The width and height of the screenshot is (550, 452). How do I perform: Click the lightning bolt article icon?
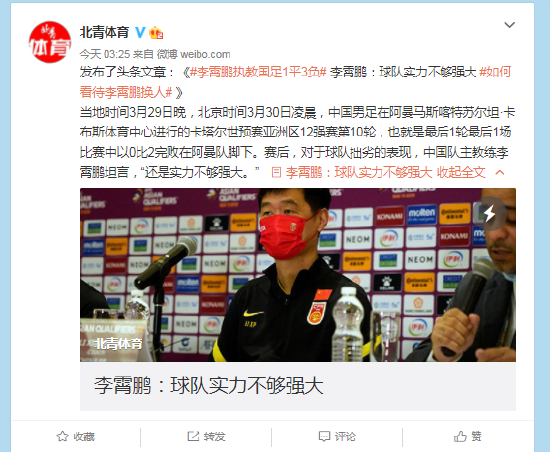tap(490, 213)
